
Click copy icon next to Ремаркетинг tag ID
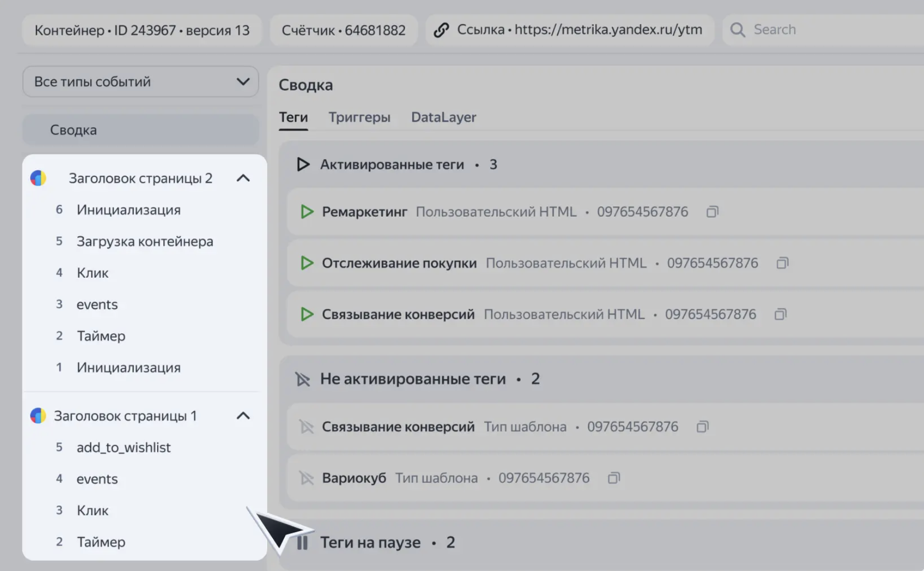[712, 212]
